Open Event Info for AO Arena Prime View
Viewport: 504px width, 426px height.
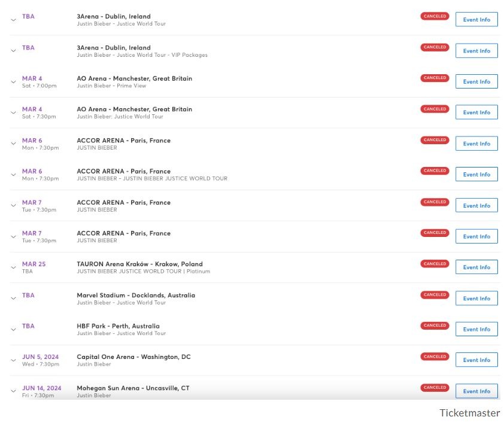pyautogui.click(x=476, y=82)
